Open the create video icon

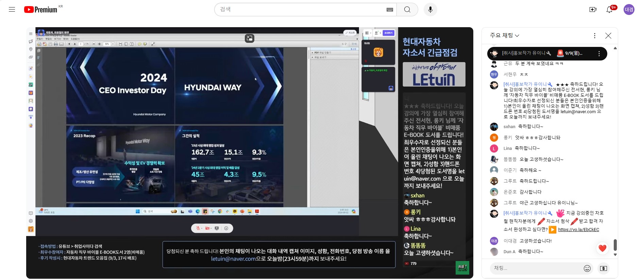[593, 10]
